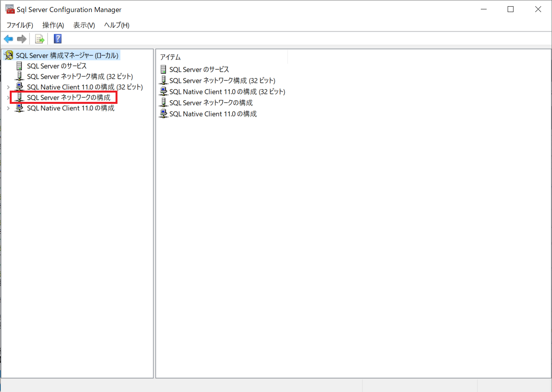This screenshot has width=552, height=392.
Task: Select SQL Server ネットワークの構成 in the item list
Action: pos(211,103)
